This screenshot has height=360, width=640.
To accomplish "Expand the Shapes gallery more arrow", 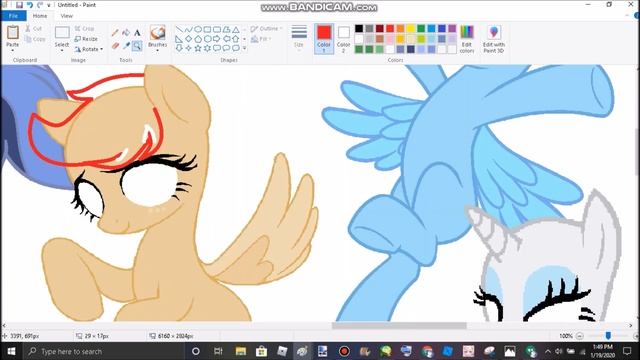I will coord(244,48).
